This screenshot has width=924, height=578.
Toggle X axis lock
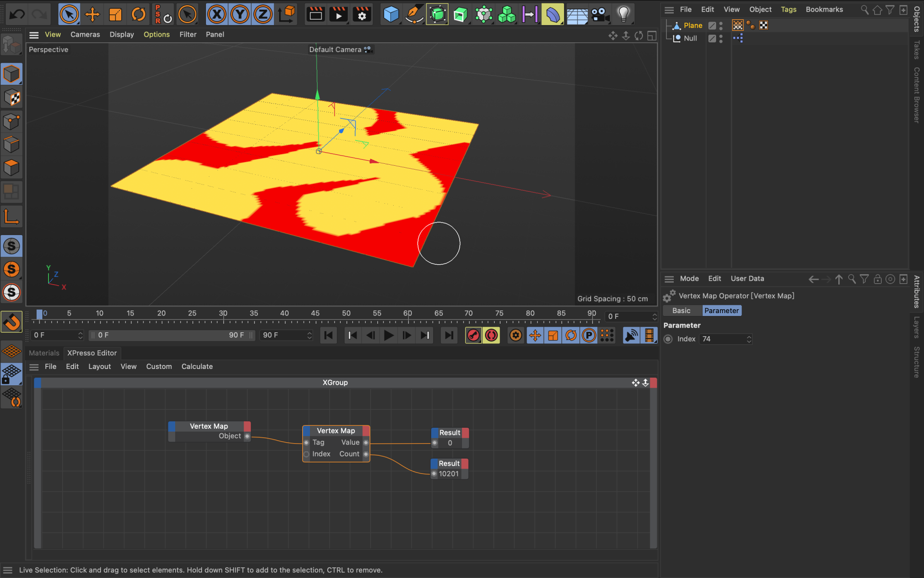(217, 14)
